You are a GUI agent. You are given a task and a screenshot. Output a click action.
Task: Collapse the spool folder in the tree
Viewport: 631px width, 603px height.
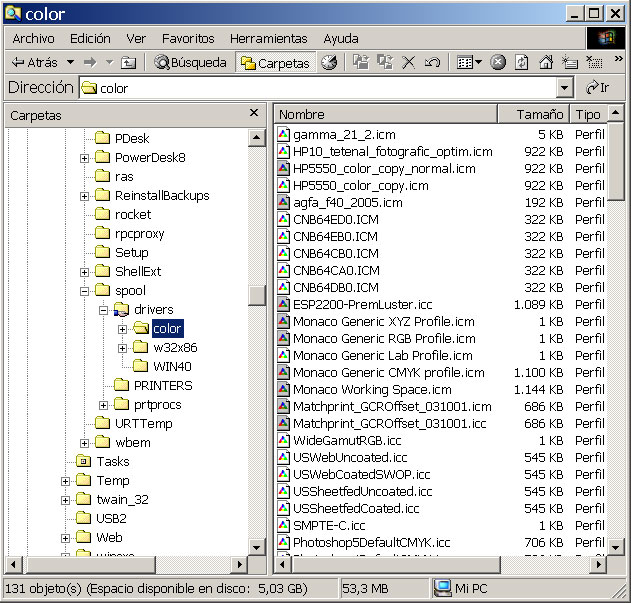click(x=86, y=290)
